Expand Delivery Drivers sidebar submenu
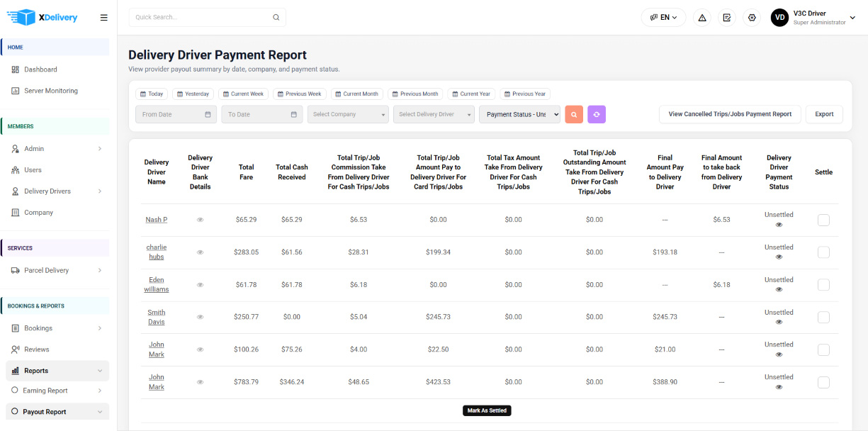 [99, 191]
